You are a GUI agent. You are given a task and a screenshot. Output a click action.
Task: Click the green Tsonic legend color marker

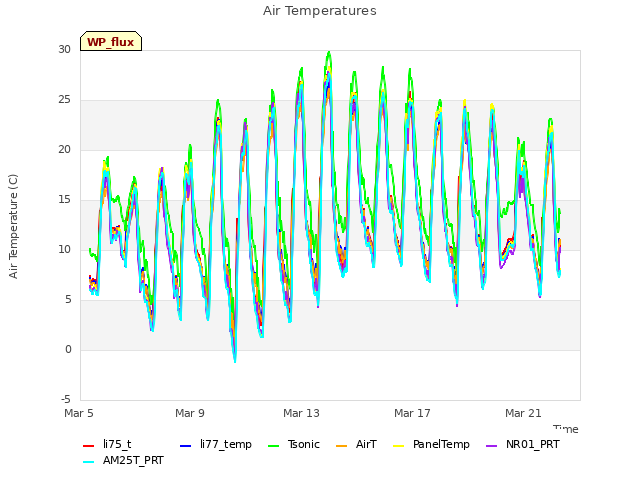[x=274, y=446]
